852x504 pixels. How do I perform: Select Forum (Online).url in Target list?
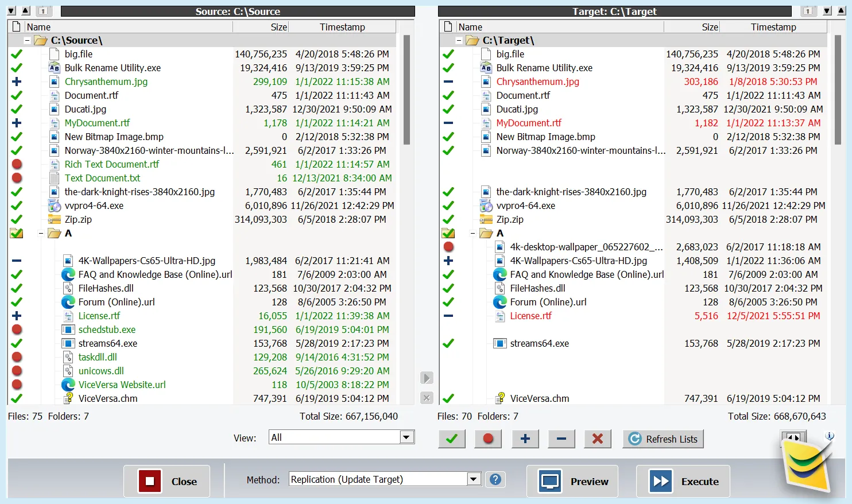[x=548, y=302]
